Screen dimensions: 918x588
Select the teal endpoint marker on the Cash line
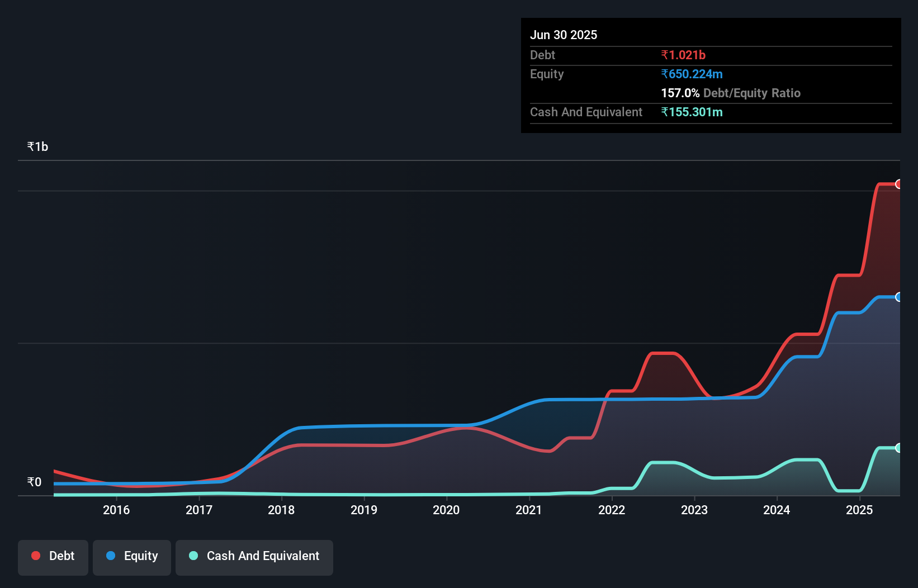pyautogui.click(x=899, y=447)
